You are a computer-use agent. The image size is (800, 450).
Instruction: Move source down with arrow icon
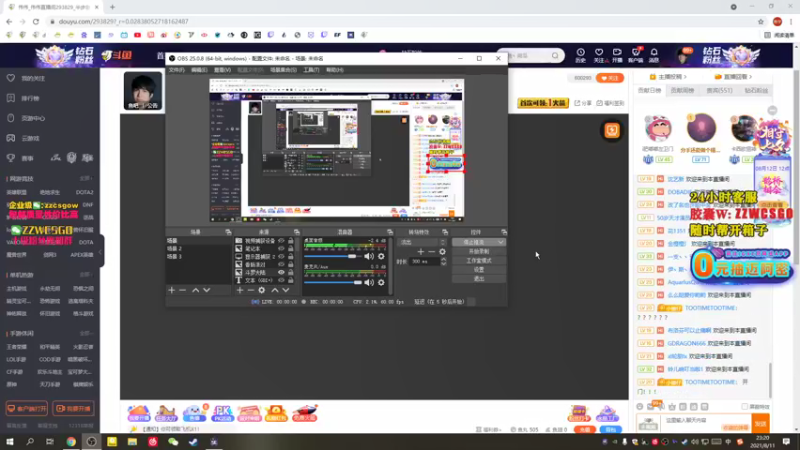coord(286,290)
